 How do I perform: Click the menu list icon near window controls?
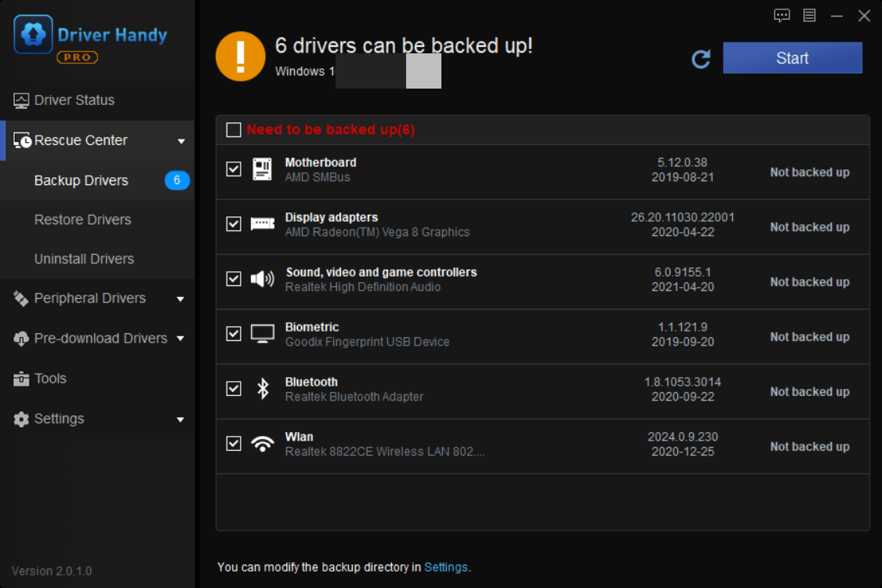tap(809, 15)
